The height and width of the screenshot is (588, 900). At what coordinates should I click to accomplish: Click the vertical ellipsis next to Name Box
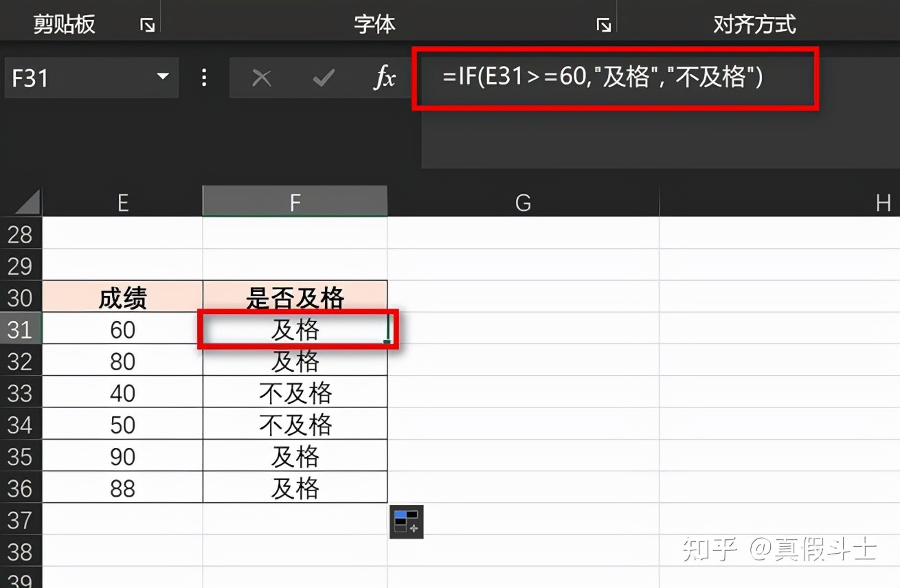coord(203,78)
